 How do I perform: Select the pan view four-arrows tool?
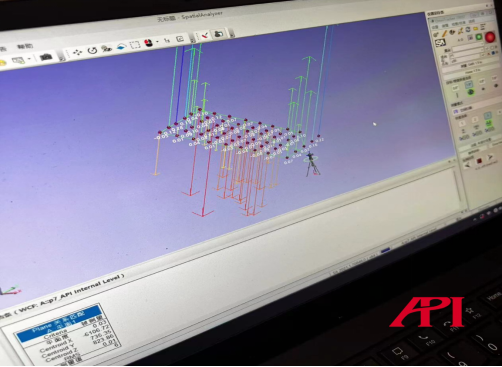pyautogui.click(x=78, y=52)
